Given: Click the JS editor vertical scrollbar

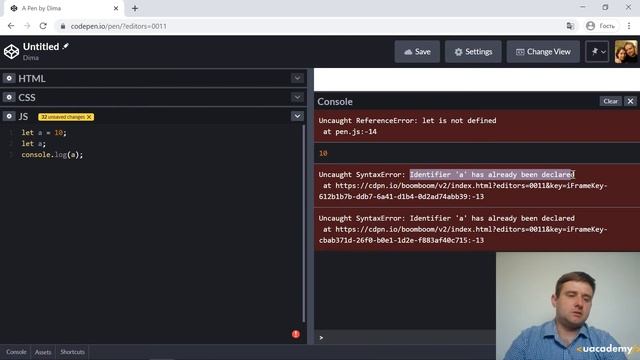Looking at the screenshot, I should (x=304, y=224).
